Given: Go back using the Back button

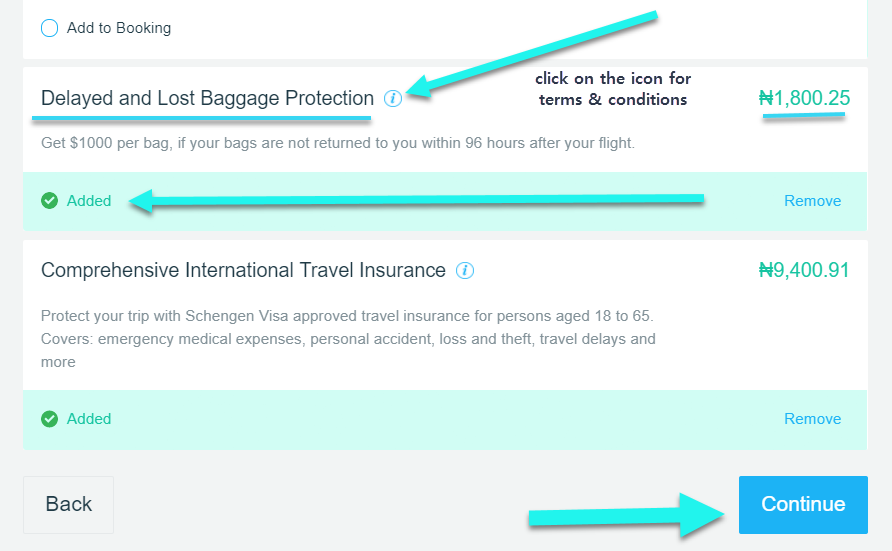Looking at the screenshot, I should coord(68,504).
